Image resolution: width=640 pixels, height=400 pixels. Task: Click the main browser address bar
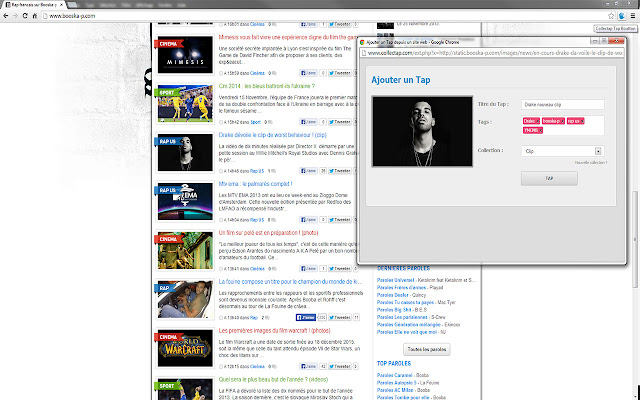click(324, 16)
